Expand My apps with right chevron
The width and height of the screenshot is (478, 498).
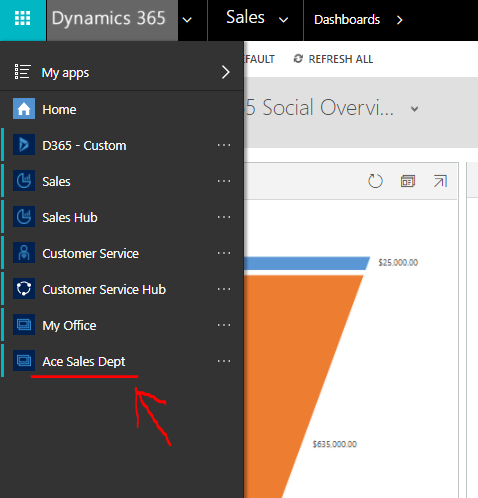pyautogui.click(x=226, y=72)
